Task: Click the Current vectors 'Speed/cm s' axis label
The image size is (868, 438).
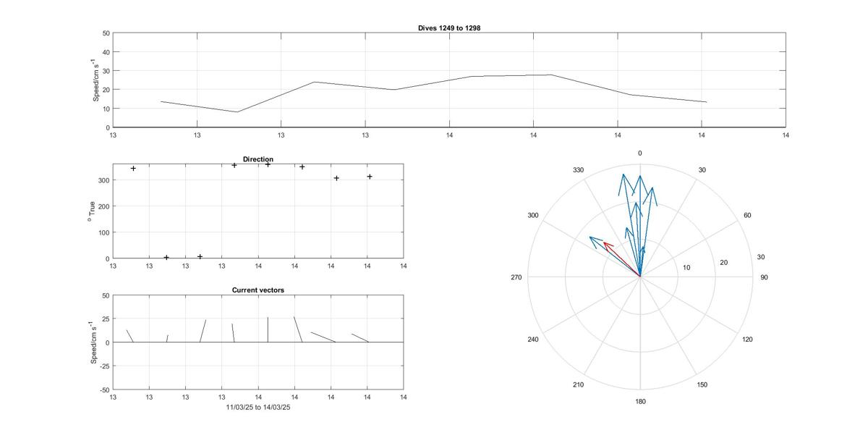Action: 93,342
